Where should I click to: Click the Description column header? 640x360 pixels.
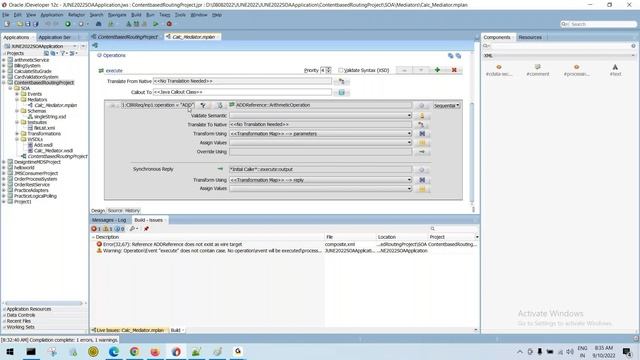(107, 237)
